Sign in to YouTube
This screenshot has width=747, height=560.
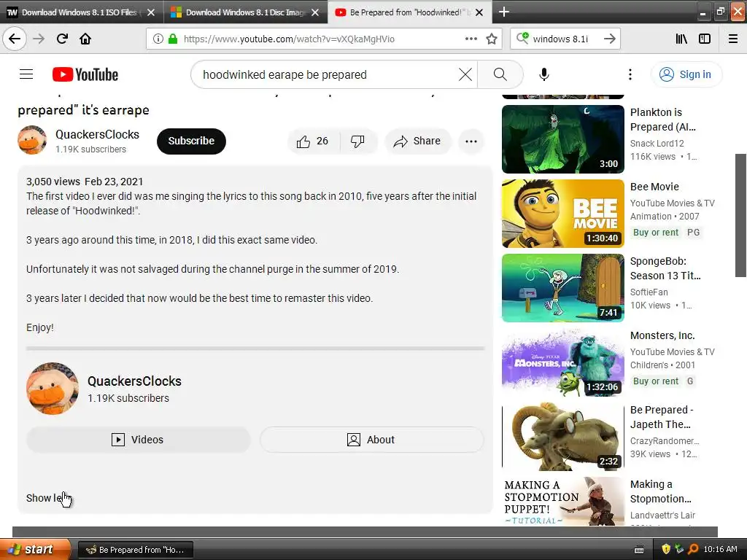pos(686,74)
